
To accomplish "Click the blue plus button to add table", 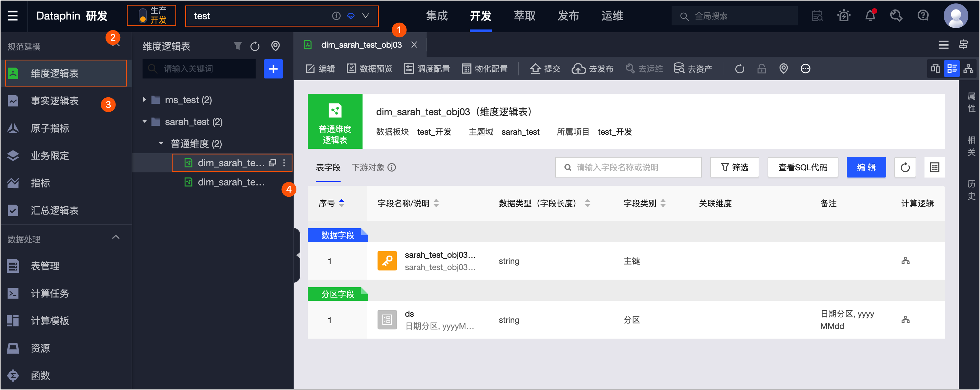I will coord(273,69).
